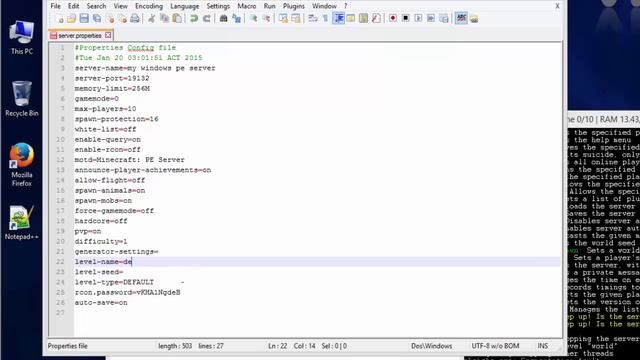
Task: Play back the recorded macro
Action: 418,18
